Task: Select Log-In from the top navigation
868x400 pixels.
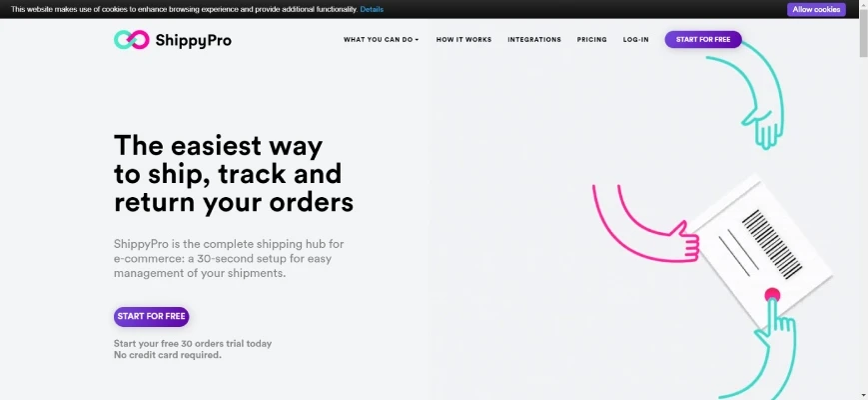Action: (x=635, y=39)
